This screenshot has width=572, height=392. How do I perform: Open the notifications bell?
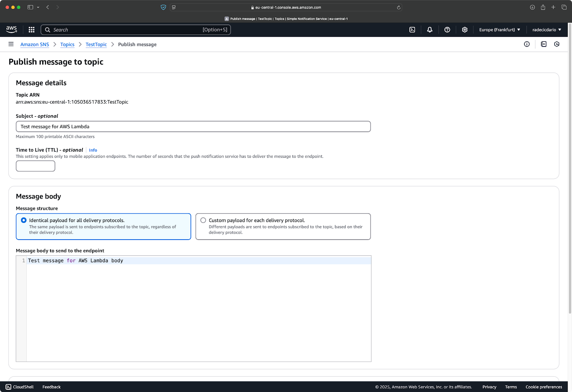coord(430,30)
